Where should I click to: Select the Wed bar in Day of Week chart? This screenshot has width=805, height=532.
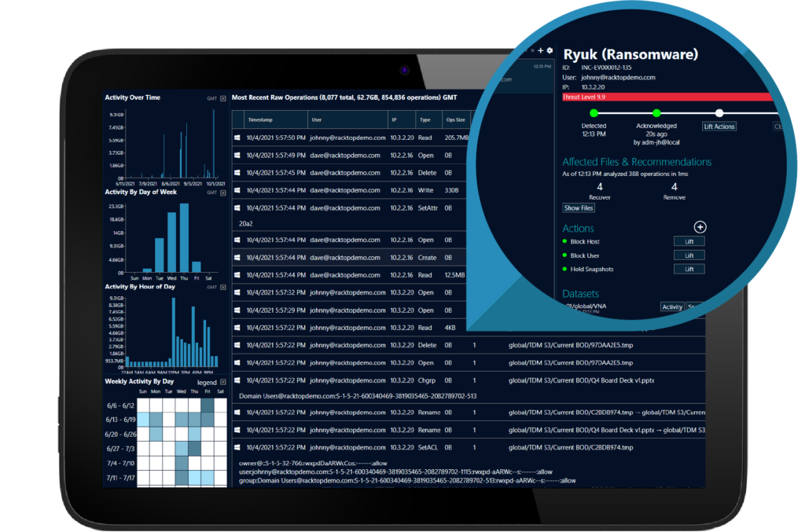pos(172,242)
